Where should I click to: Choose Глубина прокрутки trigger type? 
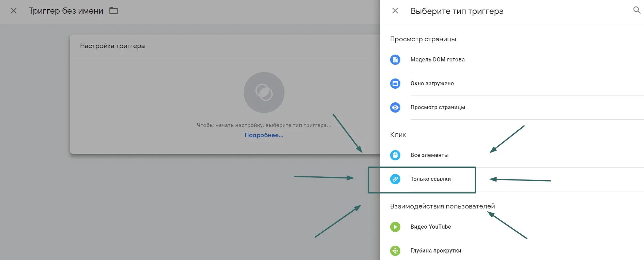click(436, 251)
